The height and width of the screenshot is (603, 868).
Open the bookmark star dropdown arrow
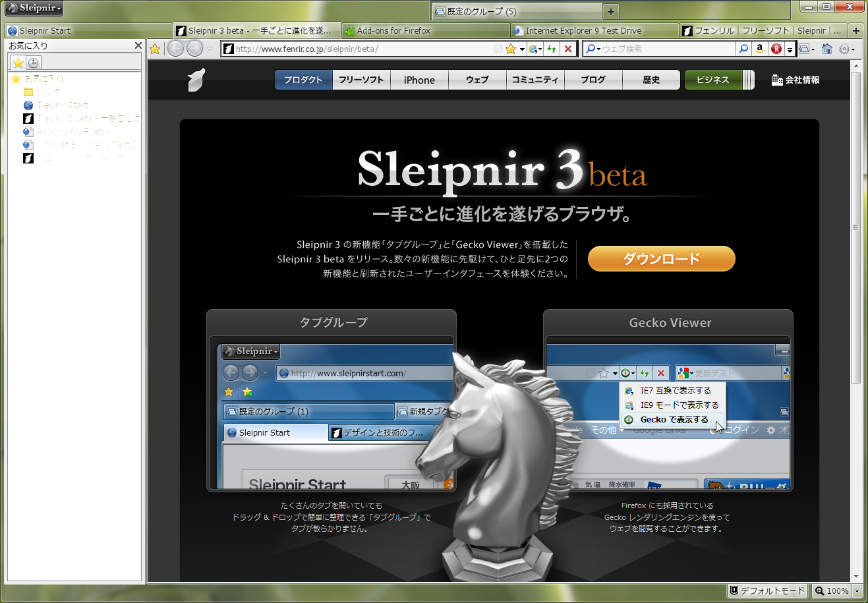click(x=522, y=49)
